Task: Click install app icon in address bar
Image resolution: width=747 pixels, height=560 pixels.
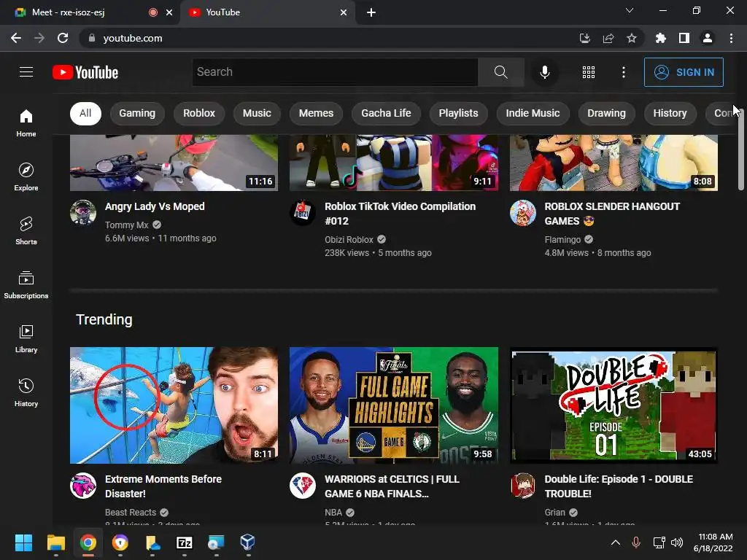Action: click(585, 38)
